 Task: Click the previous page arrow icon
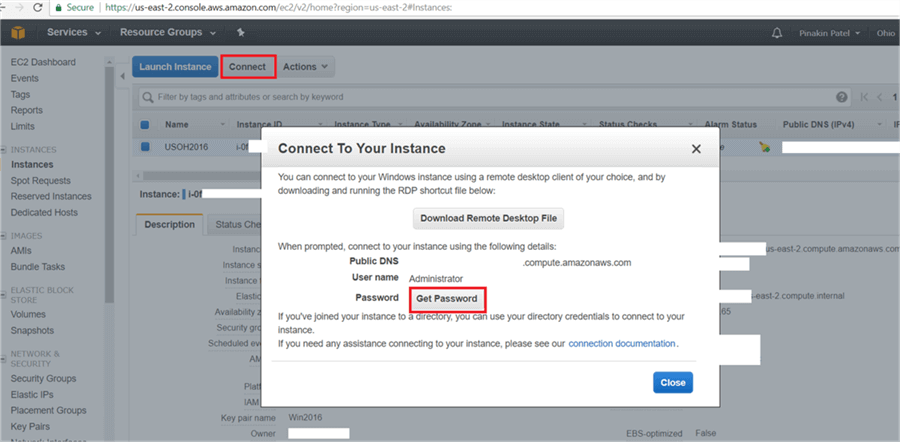[879, 97]
